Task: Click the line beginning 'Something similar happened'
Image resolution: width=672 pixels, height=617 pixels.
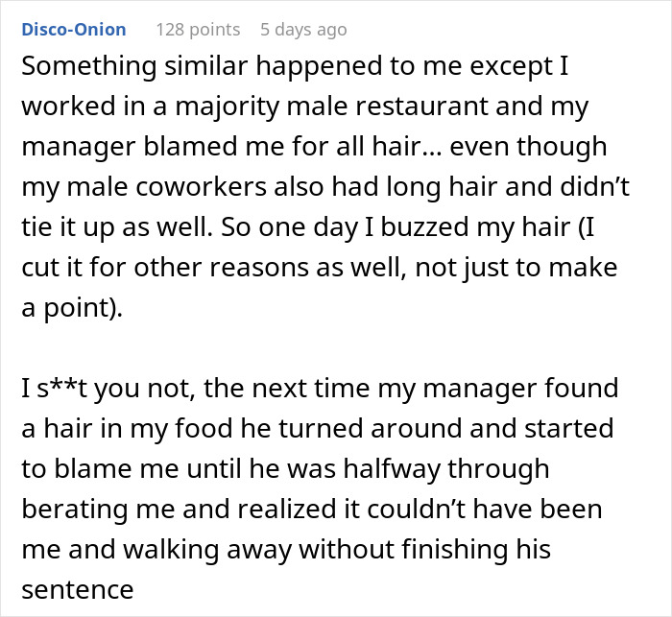Action: coord(295,66)
